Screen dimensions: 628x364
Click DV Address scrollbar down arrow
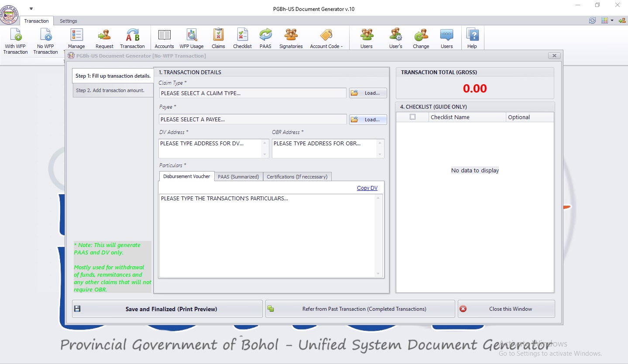tap(265, 155)
